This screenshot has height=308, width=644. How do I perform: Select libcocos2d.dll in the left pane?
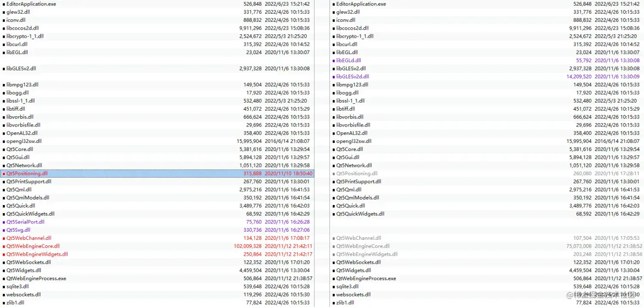tap(22, 28)
